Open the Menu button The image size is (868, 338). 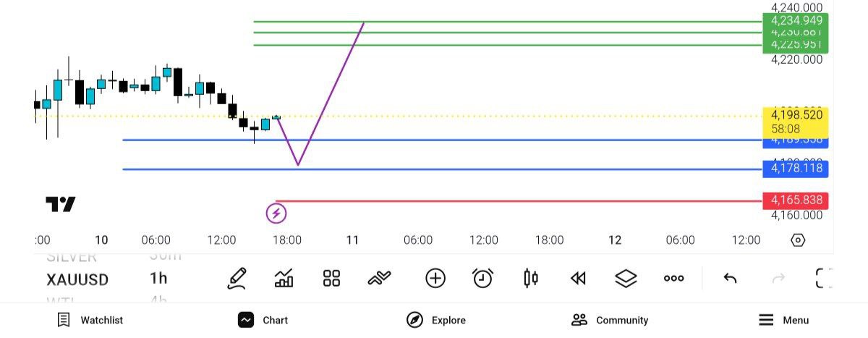tap(783, 320)
